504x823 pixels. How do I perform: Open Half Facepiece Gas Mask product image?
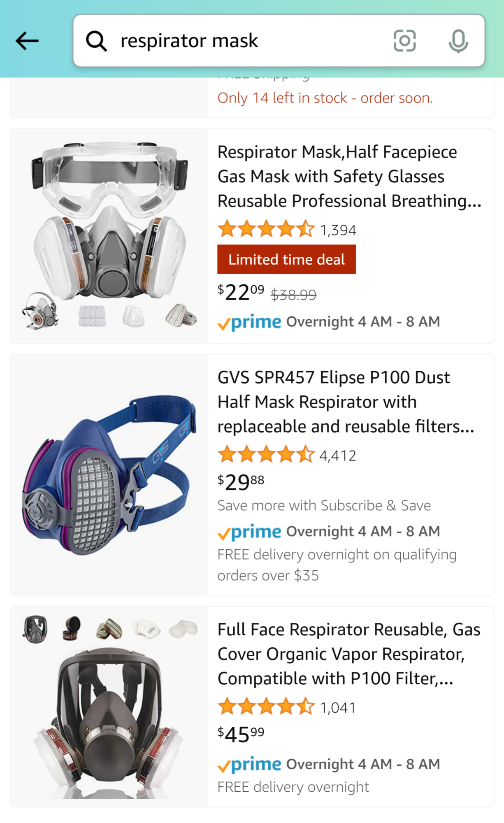click(x=109, y=236)
